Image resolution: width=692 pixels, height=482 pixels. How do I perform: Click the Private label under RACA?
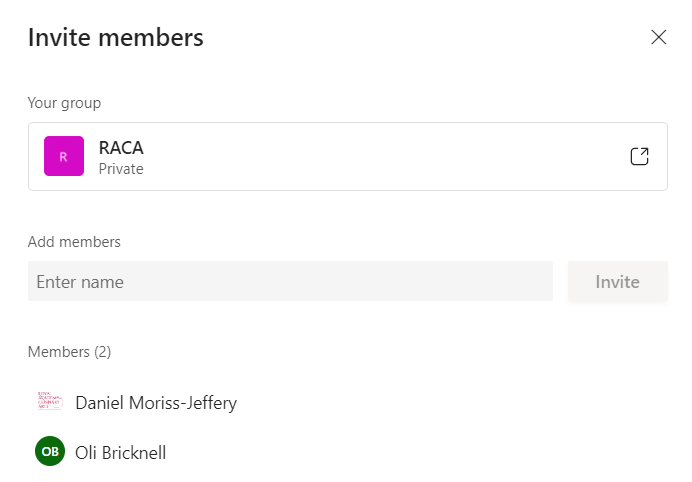121,169
